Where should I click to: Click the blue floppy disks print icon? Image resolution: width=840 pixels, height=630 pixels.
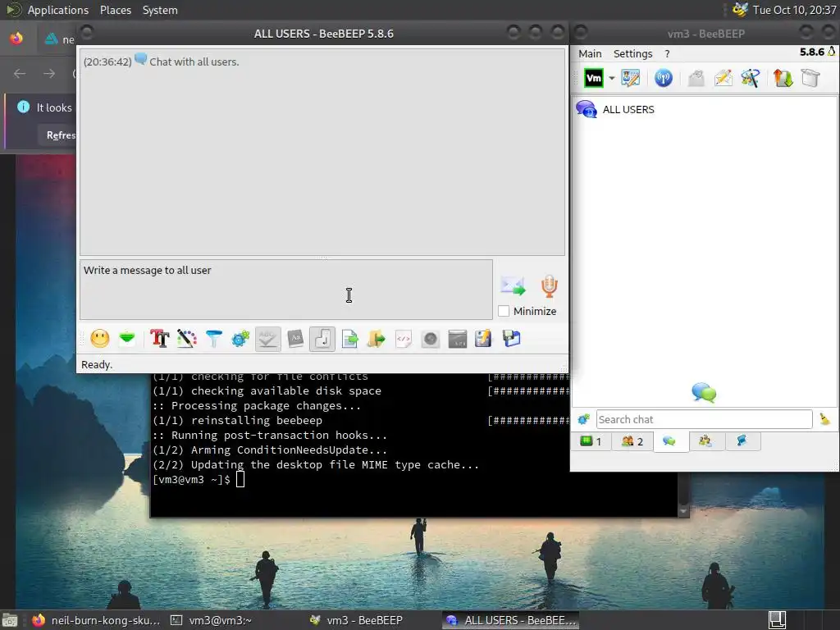[512, 339]
